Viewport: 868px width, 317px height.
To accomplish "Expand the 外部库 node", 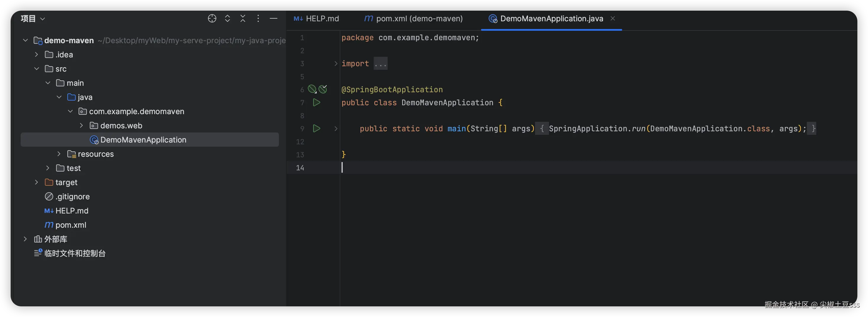I will [25, 239].
